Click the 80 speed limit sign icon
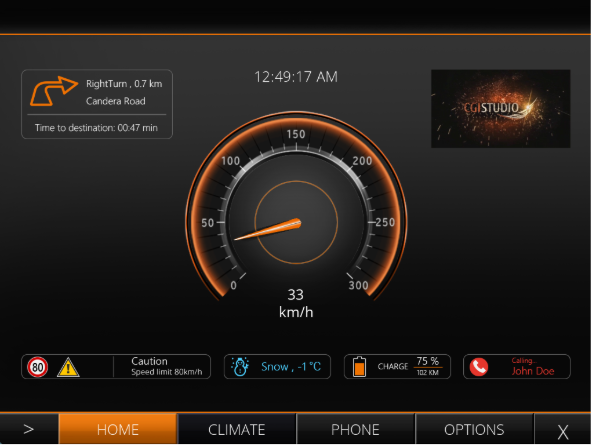Image resolution: width=591 pixels, height=445 pixels. [38, 367]
